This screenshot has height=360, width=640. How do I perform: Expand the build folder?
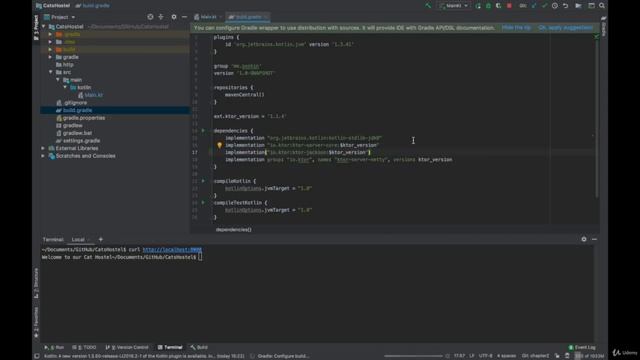coord(50,49)
